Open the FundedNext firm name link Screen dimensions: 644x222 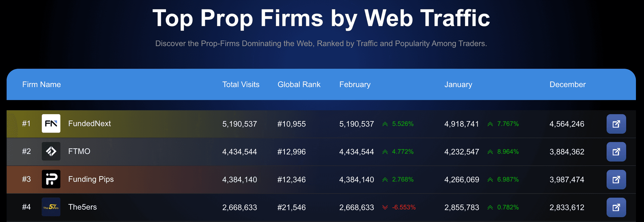(90, 124)
